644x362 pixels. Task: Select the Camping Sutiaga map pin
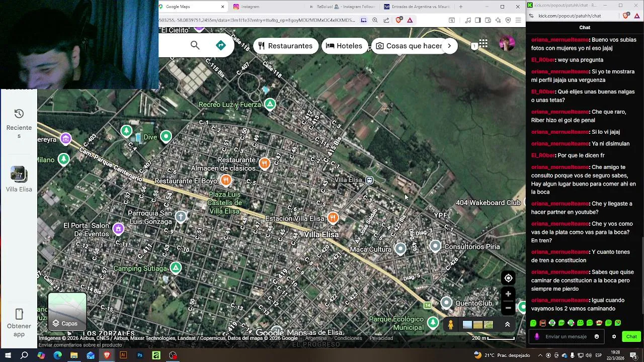point(175,267)
